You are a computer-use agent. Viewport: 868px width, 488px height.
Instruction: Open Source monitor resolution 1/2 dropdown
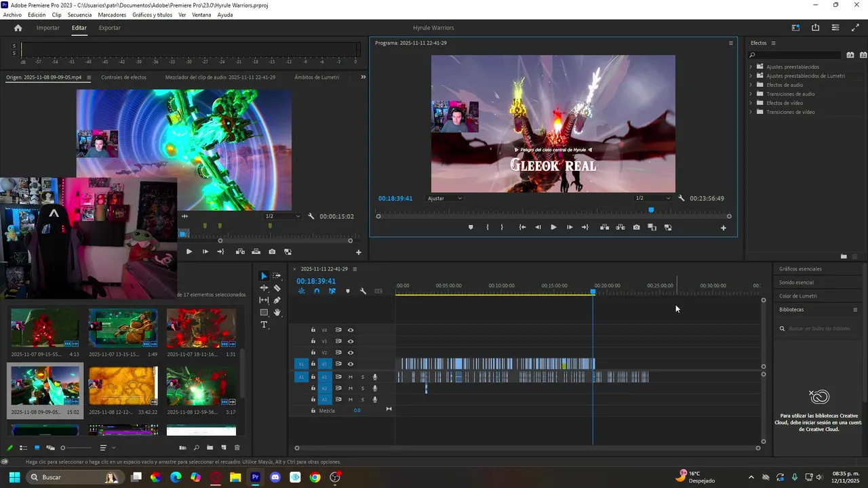tap(282, 216)
